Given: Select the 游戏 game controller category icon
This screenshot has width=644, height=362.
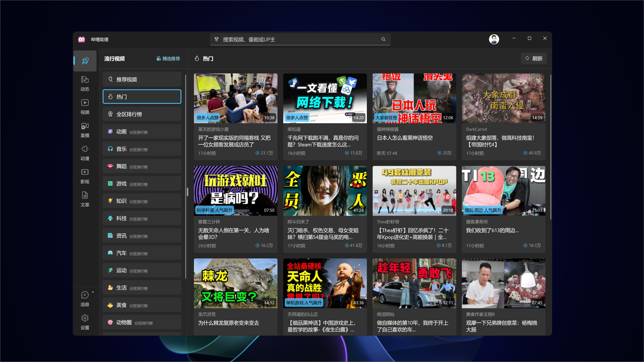Looking at the screenshot, I should (x=110, y=184).
